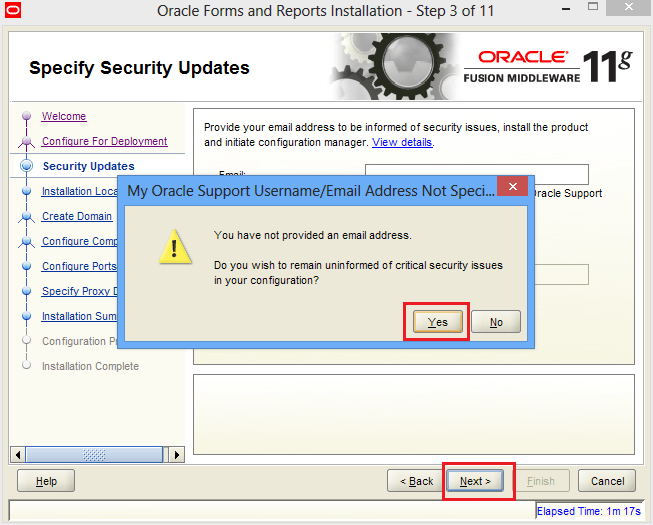Open the Configure Ports step link
This screenshot has width=653, height=525.
[79, 266]
